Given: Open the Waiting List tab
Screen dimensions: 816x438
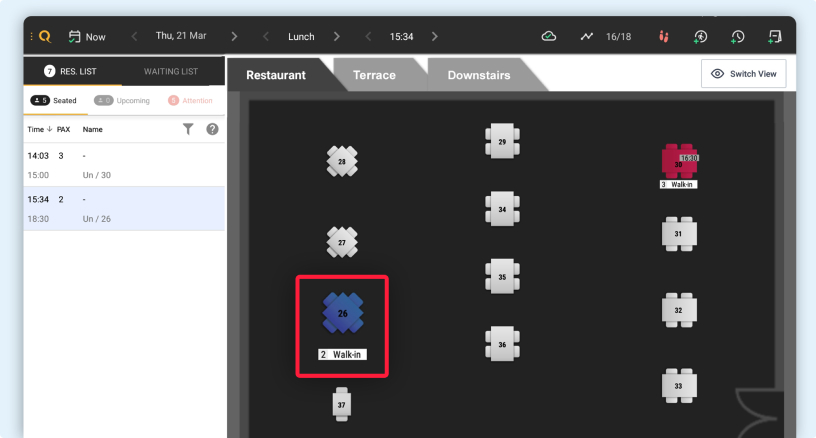Looking at the screenshot, I should click(170, 71).
